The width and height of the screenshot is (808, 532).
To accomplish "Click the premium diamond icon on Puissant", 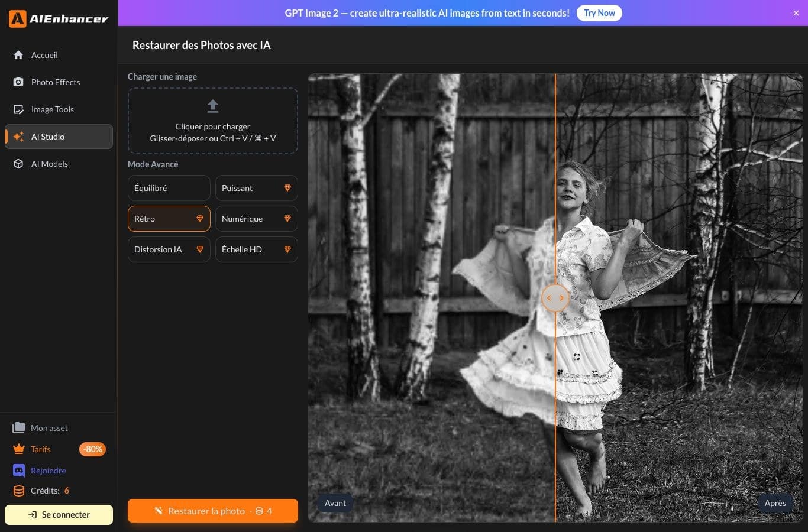I will click(x=287, y=188).
